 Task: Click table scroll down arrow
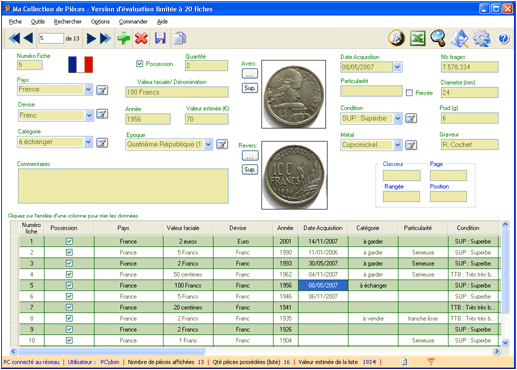(505, 342)
